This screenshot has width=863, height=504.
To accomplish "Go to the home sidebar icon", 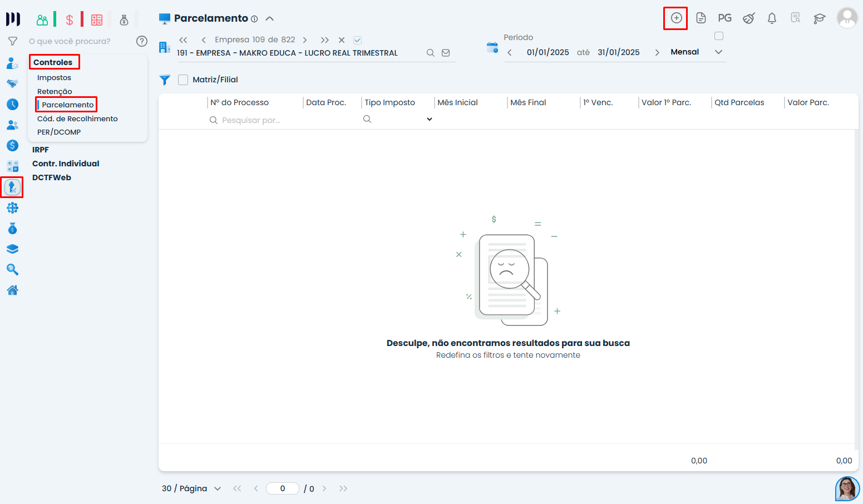I will pyautogui.click(x=12, y=290).
